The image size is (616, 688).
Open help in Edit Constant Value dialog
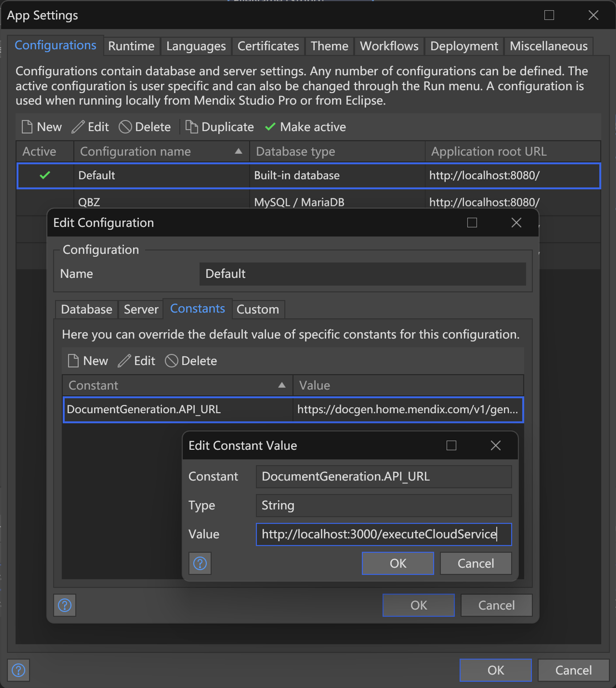click(200, 564)
